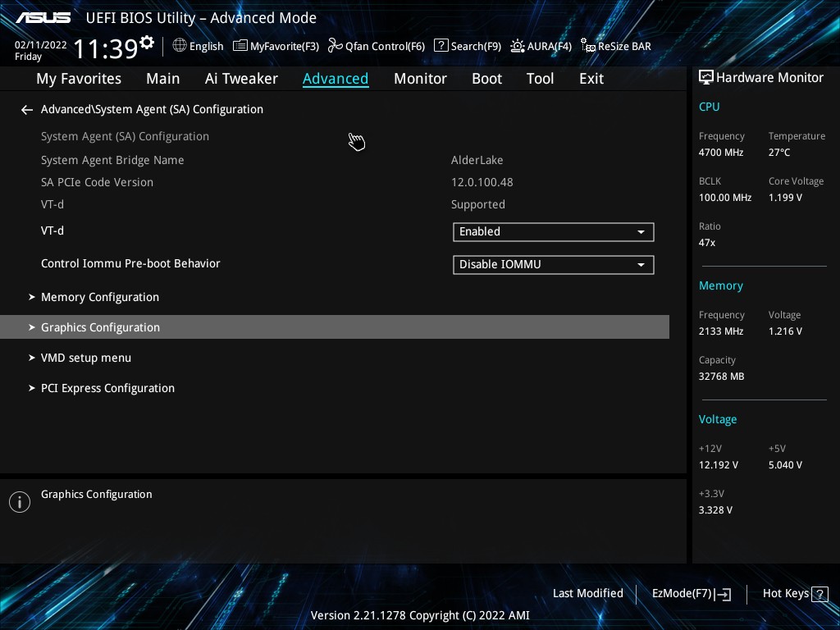This screenshot has width=840, height=630.
Task: Switch to EzMode(F7)
Action: 691,593
